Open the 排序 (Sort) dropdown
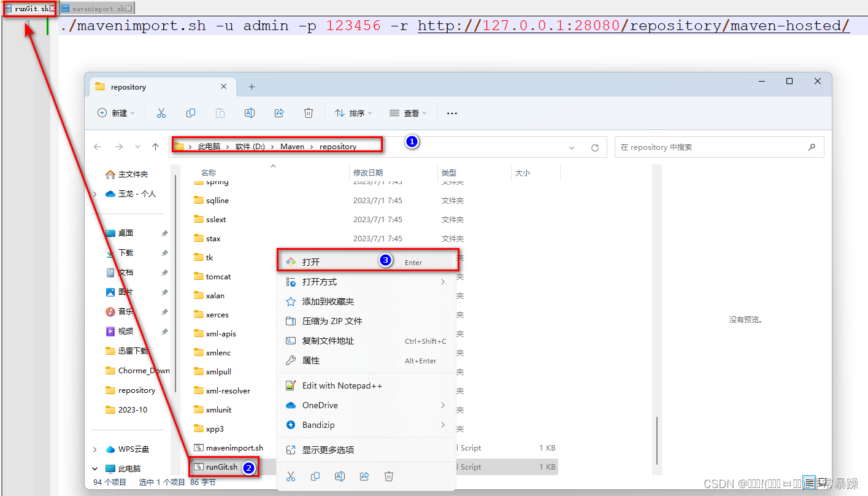 coord(354,113)
